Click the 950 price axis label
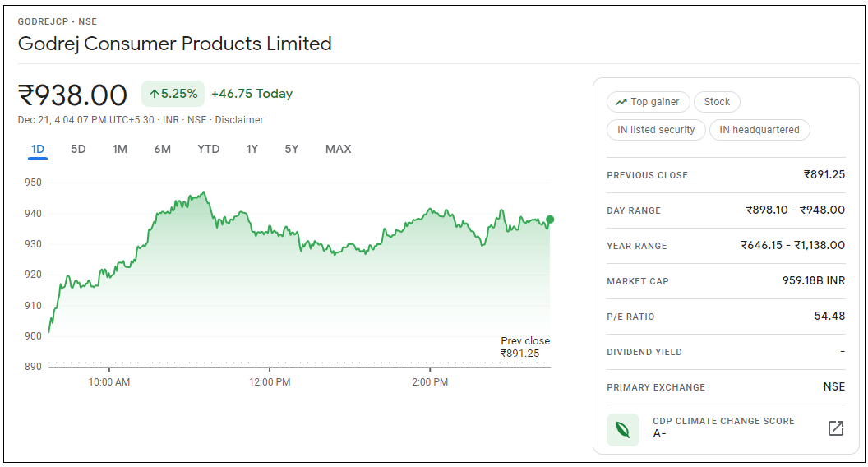Screen dimensions: 868x467 [x=33, y=183]
